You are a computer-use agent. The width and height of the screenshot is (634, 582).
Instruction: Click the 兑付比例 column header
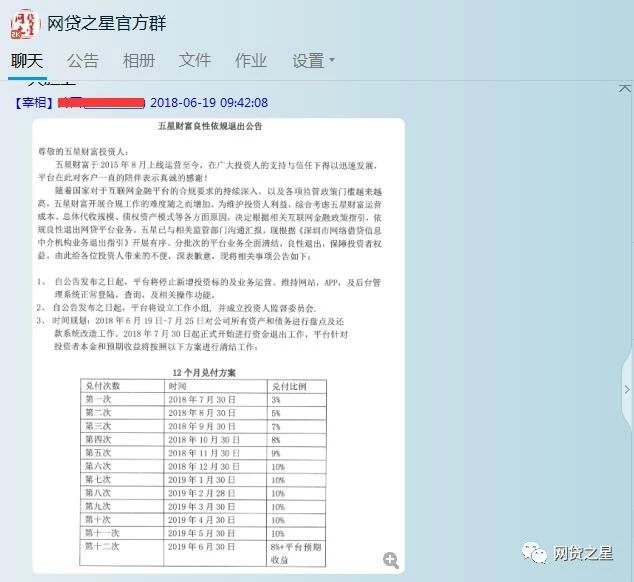[x=289, y=386]
